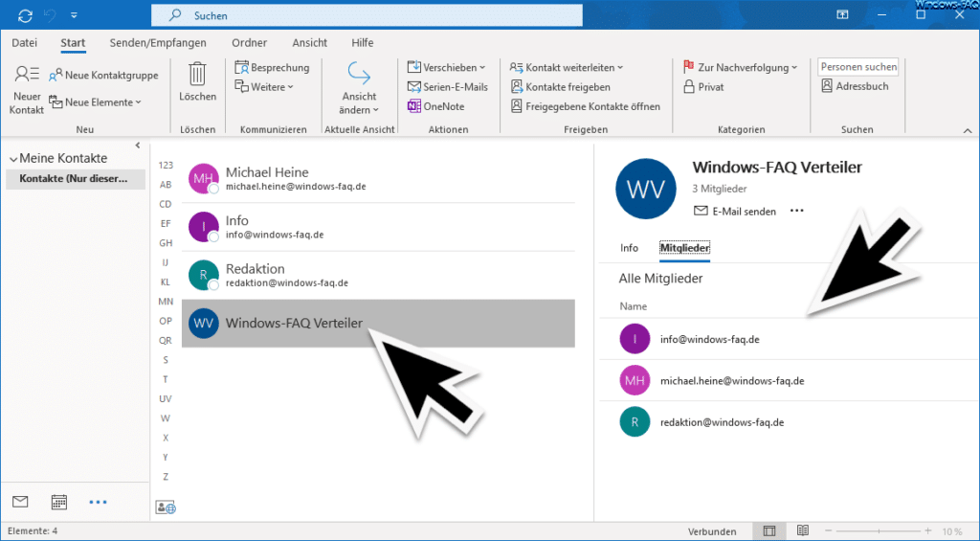Click the ribbon display options icon
The width and height of the screenshot is (980, 541).
click(843, 15)
